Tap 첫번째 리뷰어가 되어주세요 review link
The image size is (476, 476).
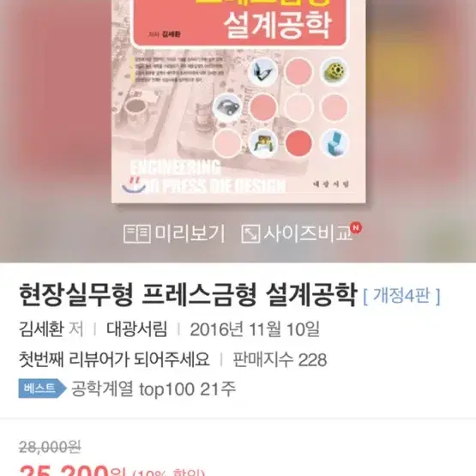pyautogui.click(x=114, y=359)
